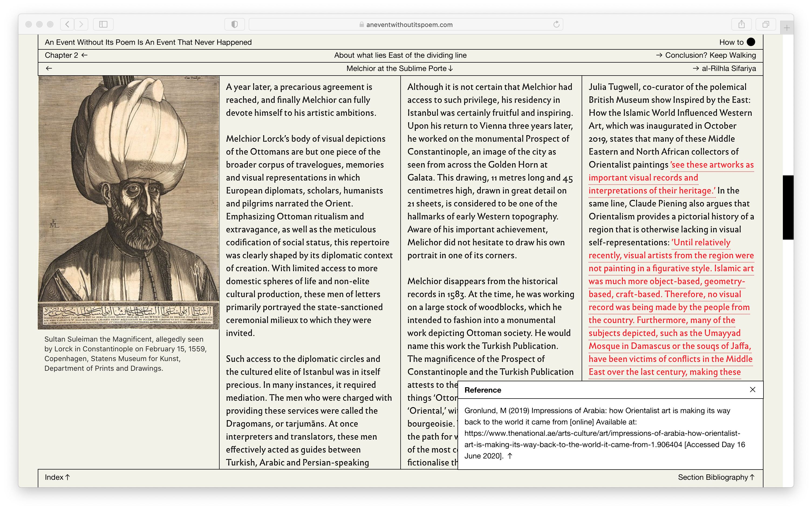Close the Reference popup
The height and width of the screenshot is (510, 812).
(752, 390)
